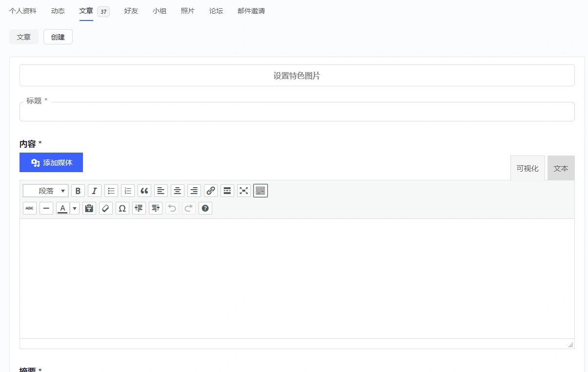Insert a special character
The image size is (588, 372).
click(122, 208)
